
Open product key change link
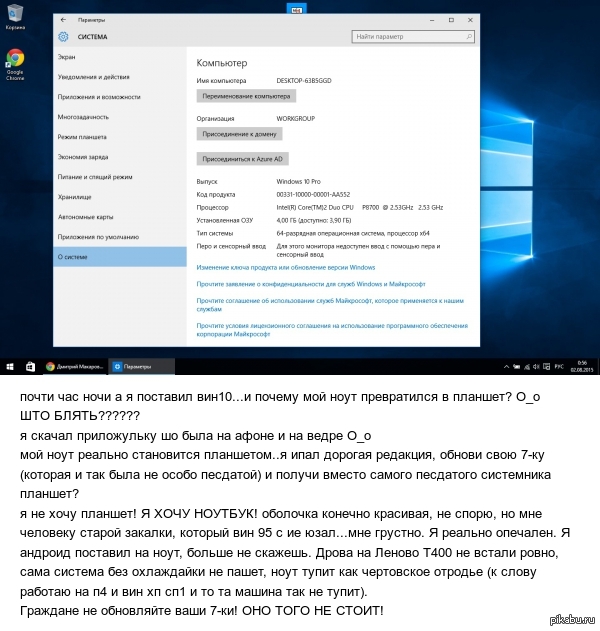pyautogui.click(x=286, y=267)
